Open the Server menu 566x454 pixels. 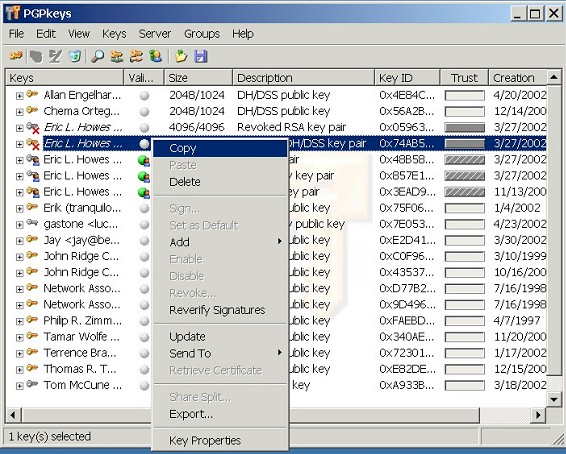tap(155, 34)
